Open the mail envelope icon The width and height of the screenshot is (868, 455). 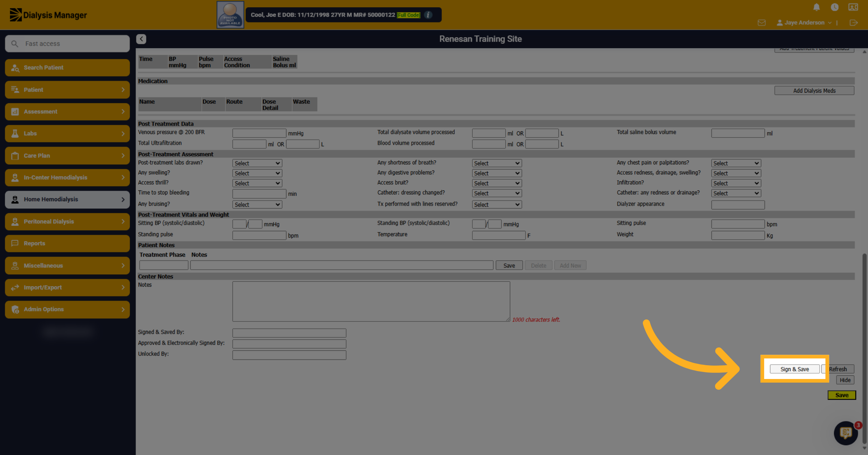tap(762, 23)
